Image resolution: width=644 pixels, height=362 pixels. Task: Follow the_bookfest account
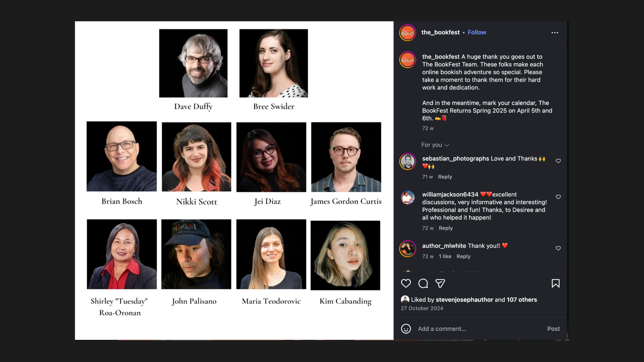(x=477, y=32)
